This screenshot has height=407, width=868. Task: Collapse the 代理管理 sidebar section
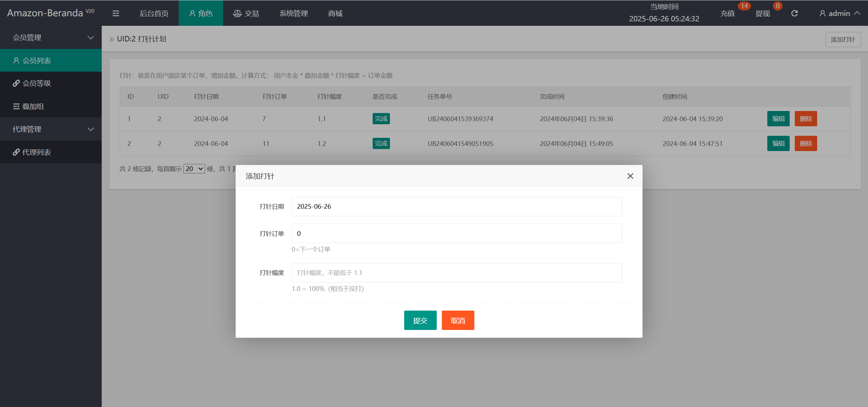tap(91, 129)
